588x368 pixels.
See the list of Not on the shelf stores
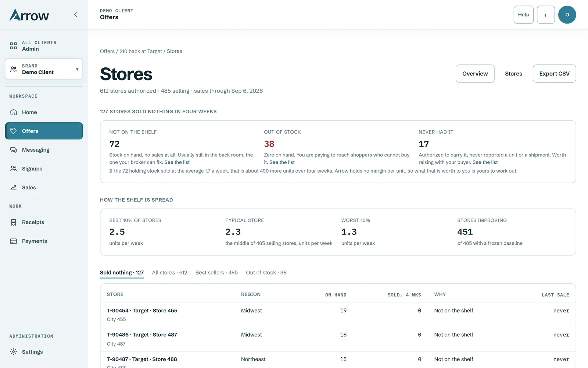pyautogui.click(x=177, y=162)
